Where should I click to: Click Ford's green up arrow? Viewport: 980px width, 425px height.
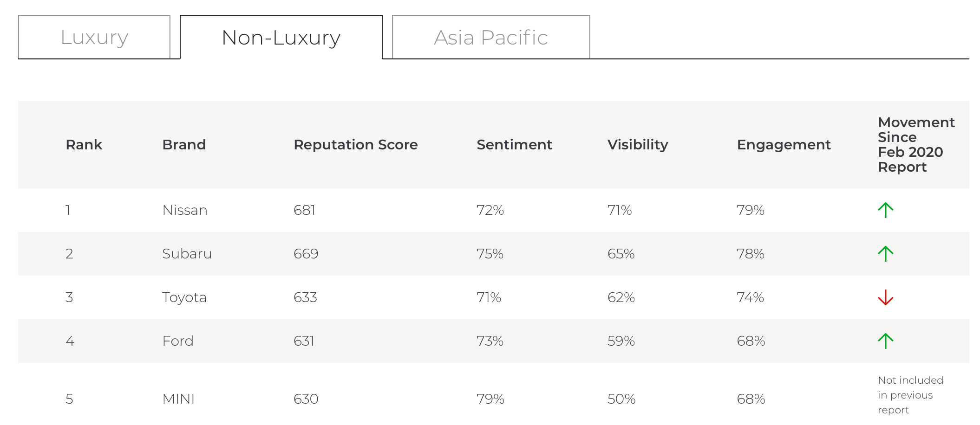point(885,341)
